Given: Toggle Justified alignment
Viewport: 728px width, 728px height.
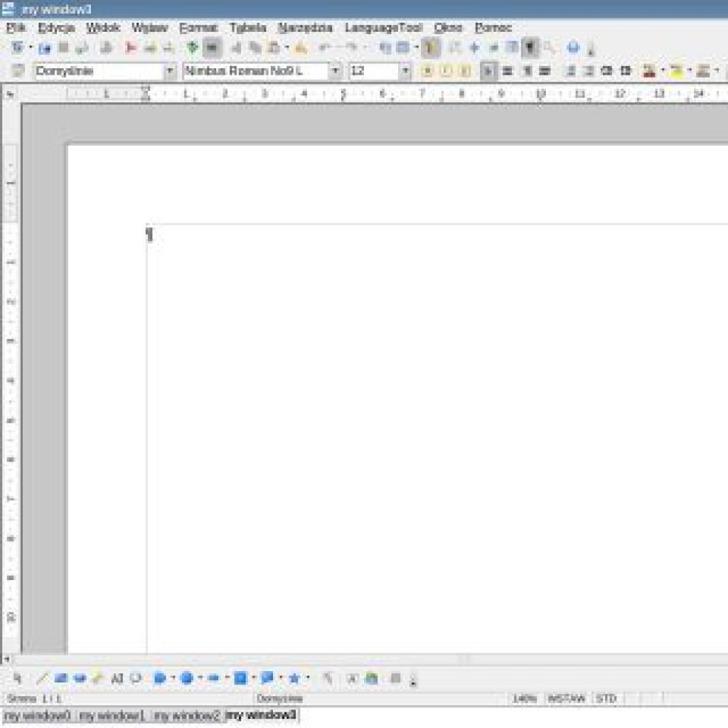Looking at the screenshot, I should [x=545, y=71].
